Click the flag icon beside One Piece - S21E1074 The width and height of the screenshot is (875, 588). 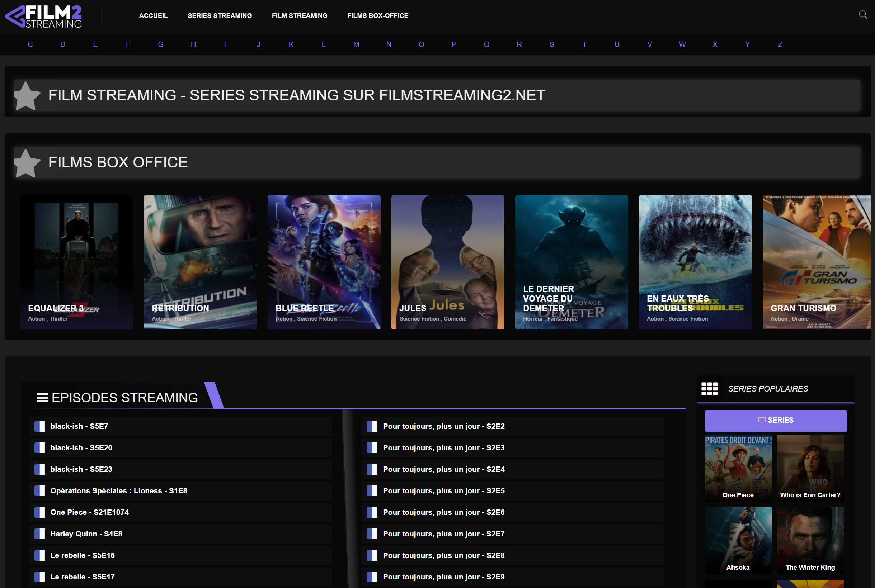click(x=40, y=512)
